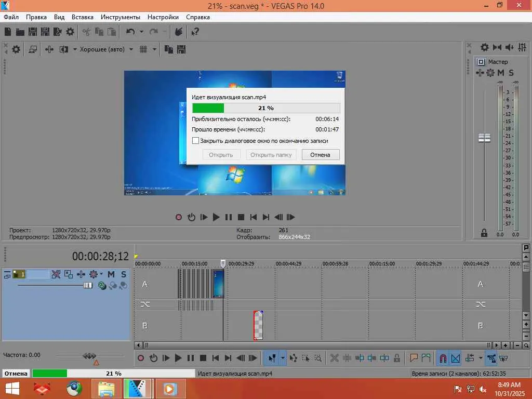Copy snapshot to clipboard icon in preview
Viewport: 532px width, 399px height.
click(169, 49)
